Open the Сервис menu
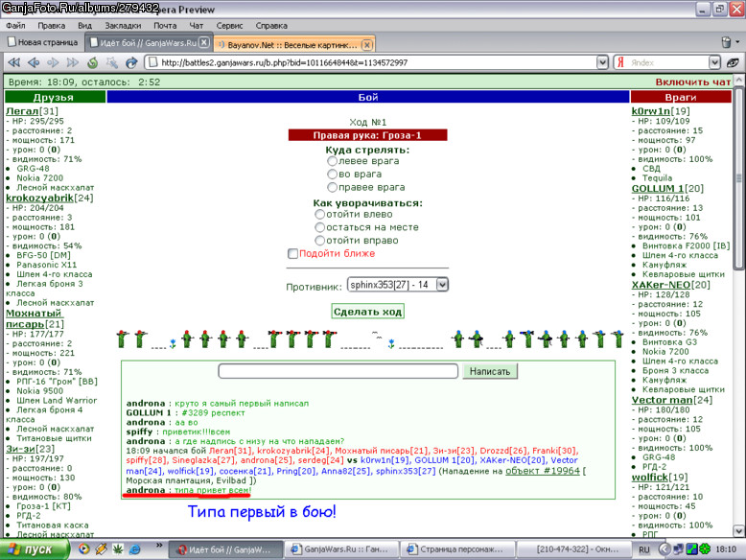The height and width of the screenshot is (560, 746). [229, 26]
